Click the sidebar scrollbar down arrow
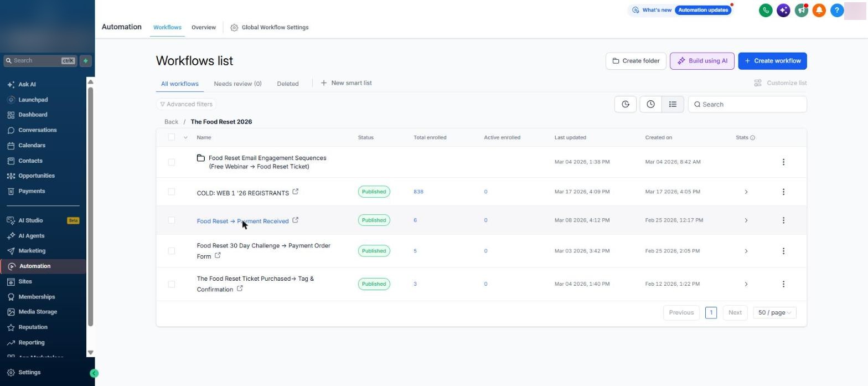 click(x=91, y=353)
